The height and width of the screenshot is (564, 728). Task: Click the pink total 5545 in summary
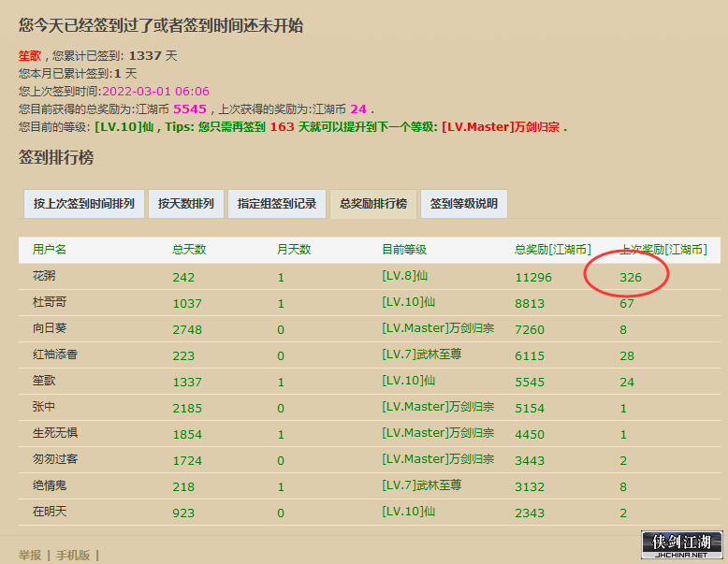[190, 109]
